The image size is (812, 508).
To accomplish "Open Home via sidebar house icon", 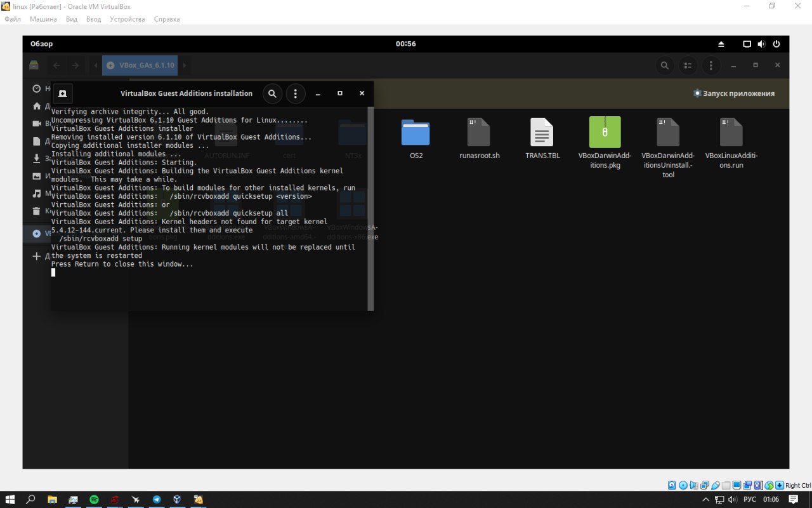I will (37, 106).
